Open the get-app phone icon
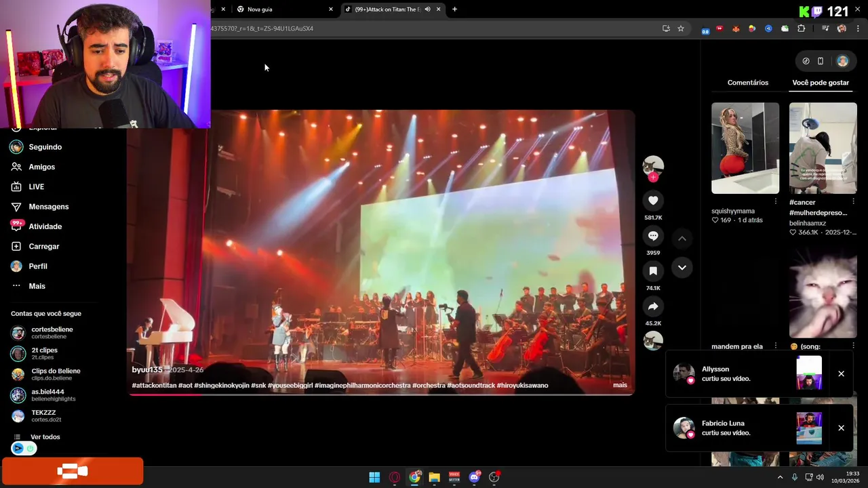Image resolution: width=868 pixels, height=488 pixels. (821, 61)
